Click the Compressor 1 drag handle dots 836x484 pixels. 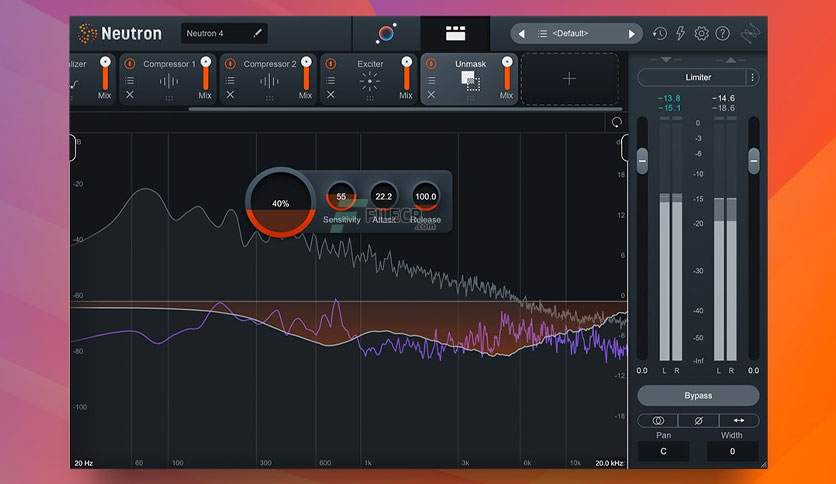pyautogui.click(x=168, y=99)
